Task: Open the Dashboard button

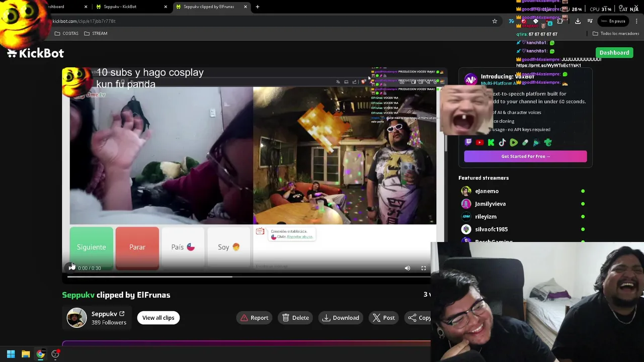Action: coord(614,53)
